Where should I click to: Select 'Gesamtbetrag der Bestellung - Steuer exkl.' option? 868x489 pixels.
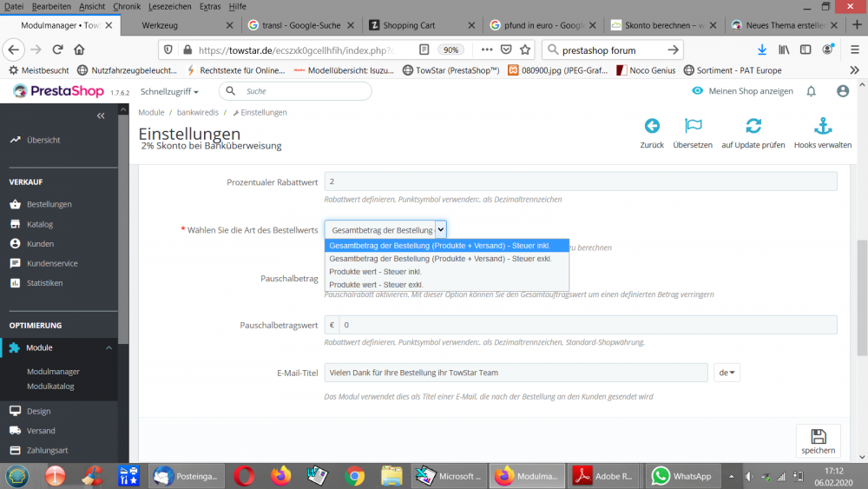click(x=447, y=259)
